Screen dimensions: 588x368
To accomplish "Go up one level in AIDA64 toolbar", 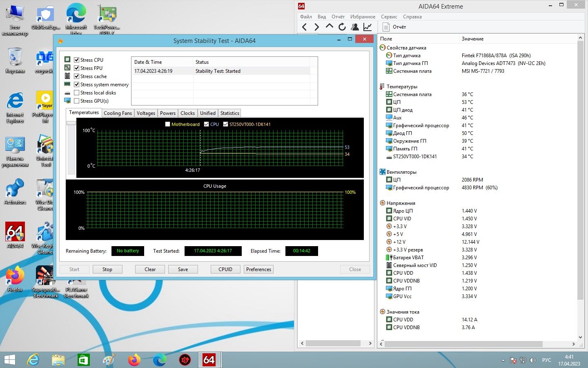I will tap(329, 27).
